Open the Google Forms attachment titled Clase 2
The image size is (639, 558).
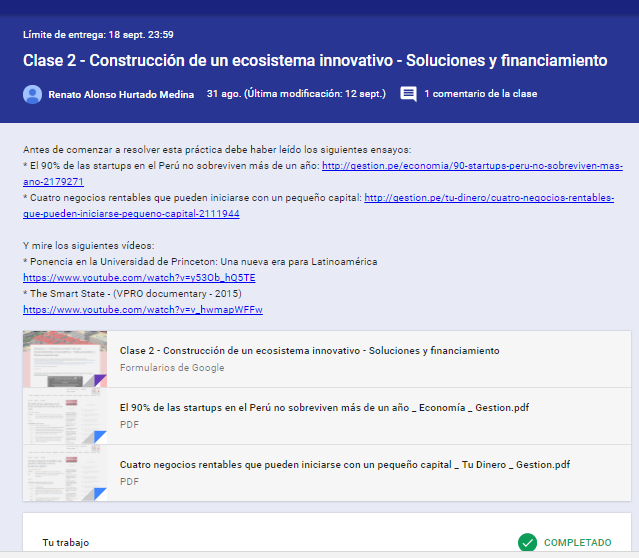(x=309, y=351)
